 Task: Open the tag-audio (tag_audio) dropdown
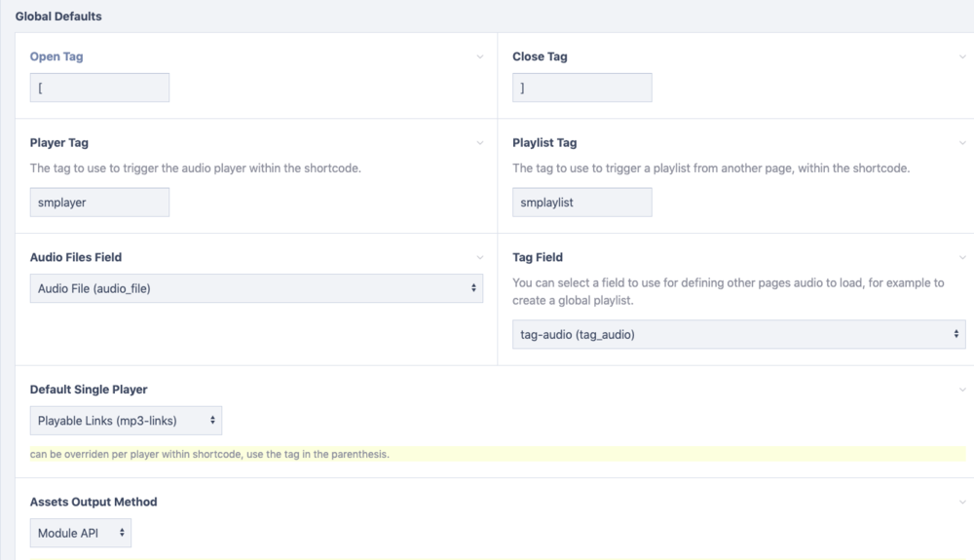coord(738,334)
